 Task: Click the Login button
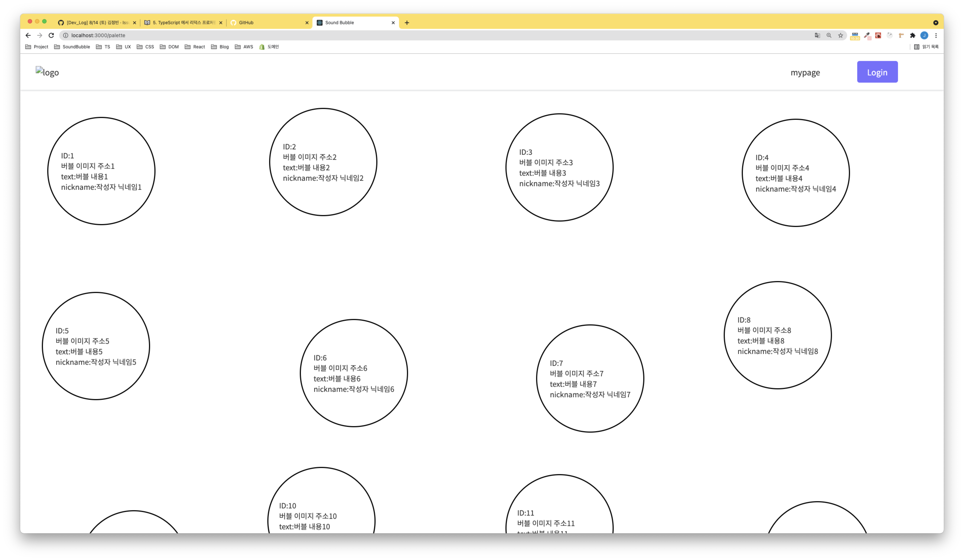[x=877, y=72]
